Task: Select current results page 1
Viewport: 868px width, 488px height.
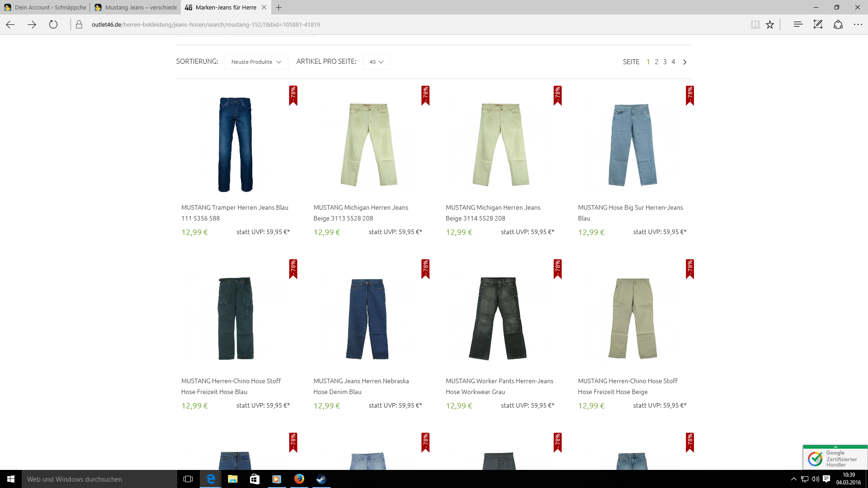Action: [x=648, y=62]
